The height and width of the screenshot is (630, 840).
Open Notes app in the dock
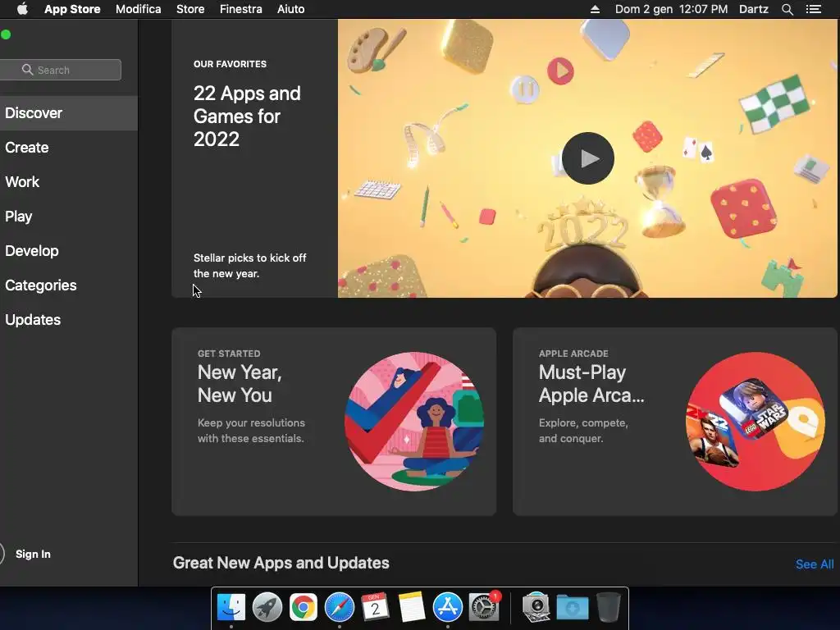coord(412,607)
